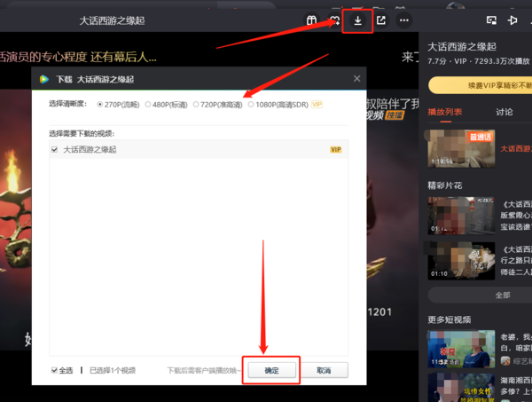Click the 精彩片花 section heading
This screenshot has width=532, height=402.
tap(444, 185)
